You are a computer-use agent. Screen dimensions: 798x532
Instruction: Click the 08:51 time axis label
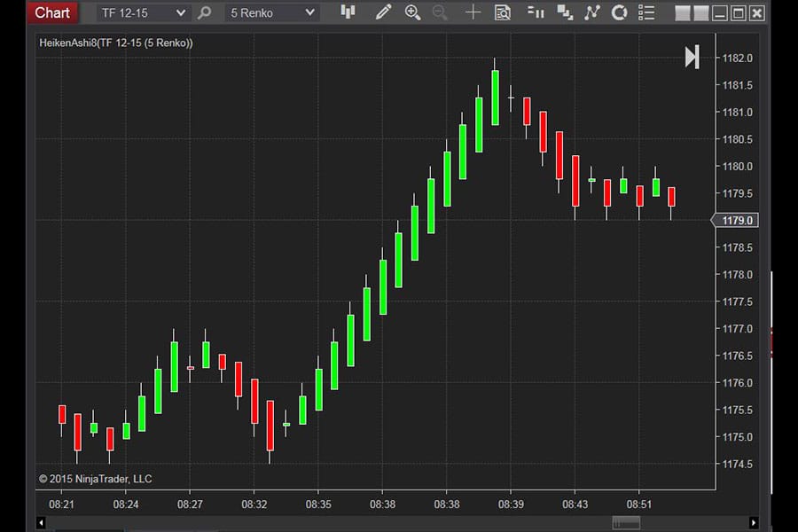(639, 505)
